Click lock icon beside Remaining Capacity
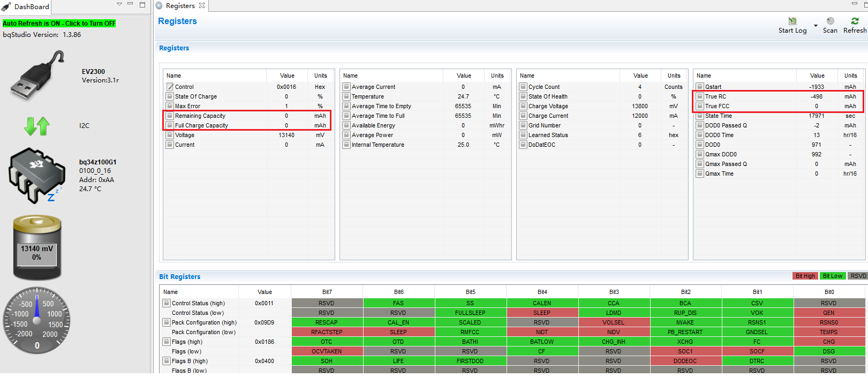 pos(170,116)
